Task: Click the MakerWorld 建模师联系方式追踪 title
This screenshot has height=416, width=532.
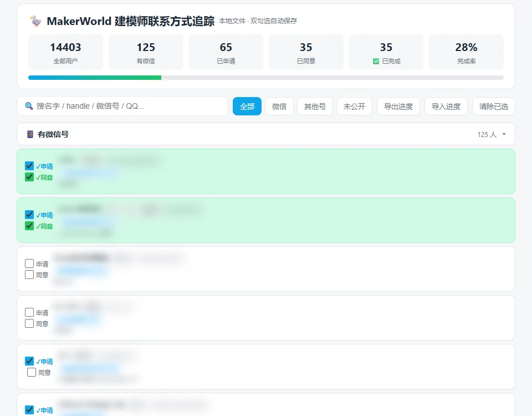Action: [x=131, y=21]
